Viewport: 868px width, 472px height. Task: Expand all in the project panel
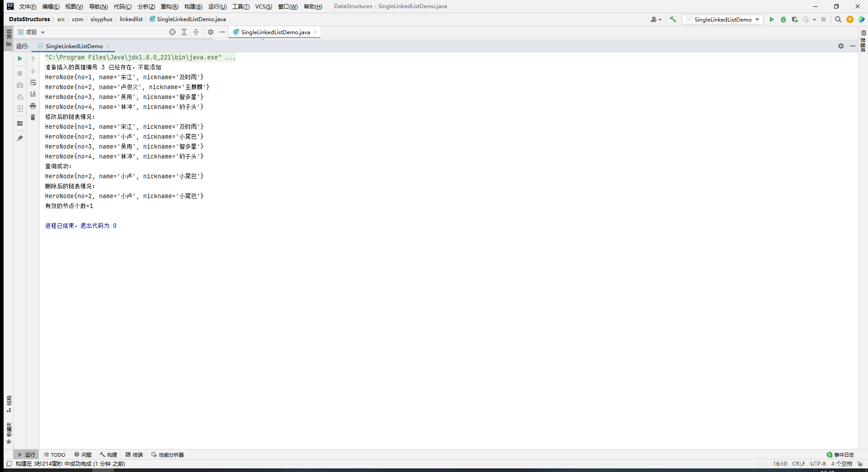click(184, 32)
